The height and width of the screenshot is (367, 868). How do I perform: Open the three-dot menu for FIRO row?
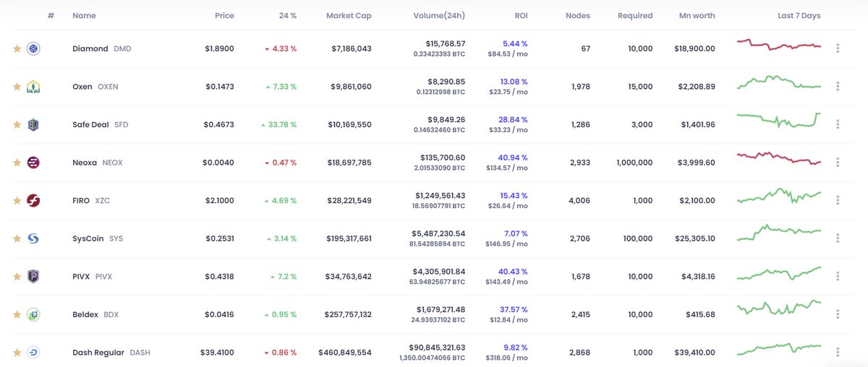click(x=838, y=201)
